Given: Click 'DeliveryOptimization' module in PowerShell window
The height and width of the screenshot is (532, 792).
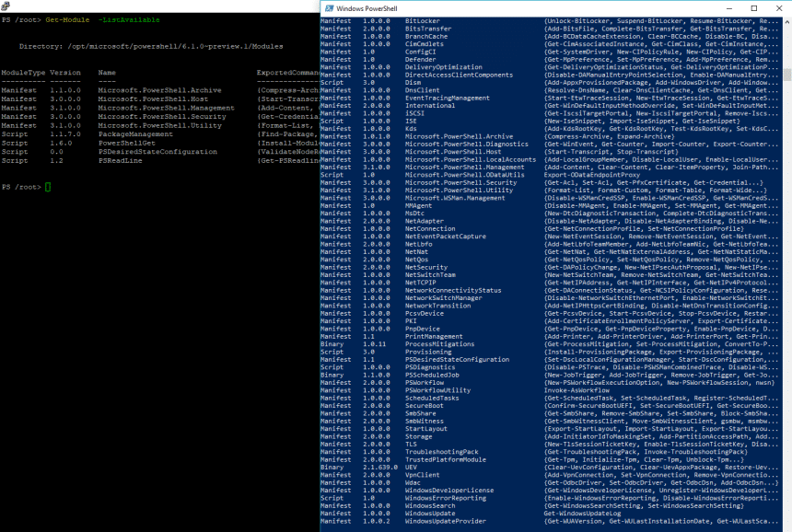Looking at the screenshot, I should pyautogui.click(x=444, y=67).
